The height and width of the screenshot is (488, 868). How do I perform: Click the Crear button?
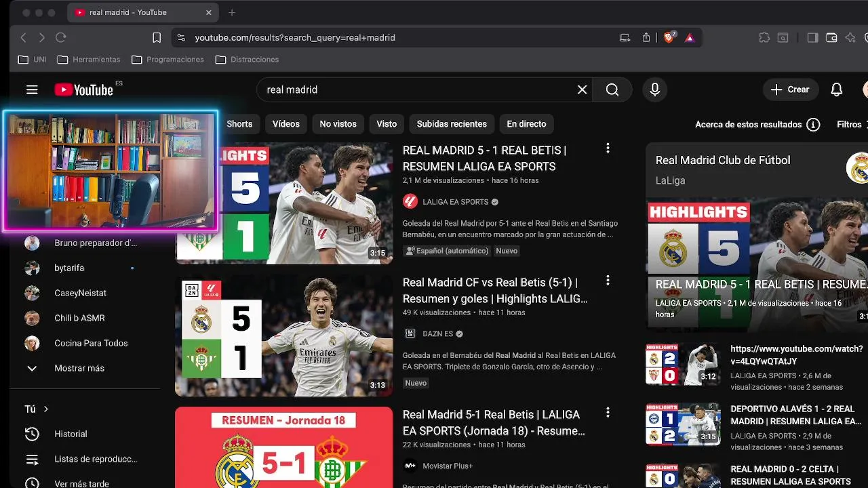[791, 89]
